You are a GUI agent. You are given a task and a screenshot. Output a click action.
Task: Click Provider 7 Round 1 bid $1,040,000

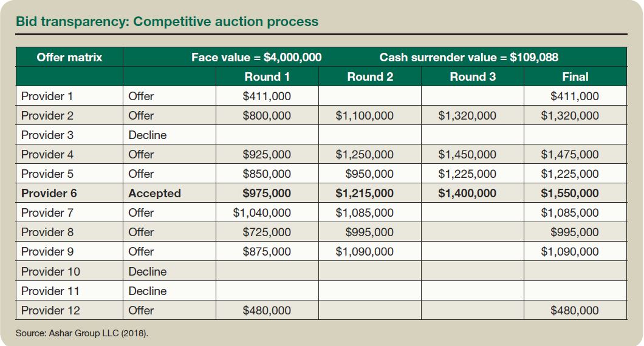tap(261, 213)
